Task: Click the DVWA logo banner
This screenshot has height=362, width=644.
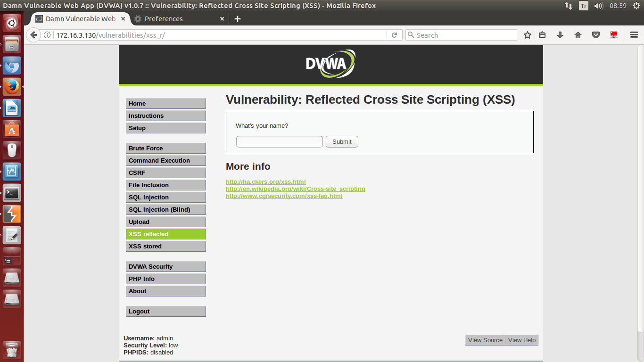Action: [x=330, y=64]
